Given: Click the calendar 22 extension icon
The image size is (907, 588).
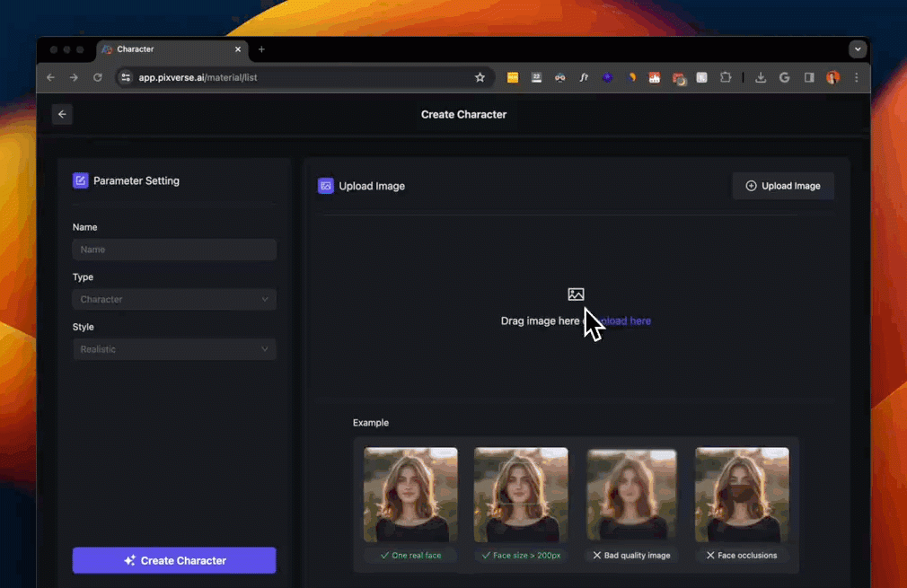Looking at the screenshot, I should click(536, 77).
